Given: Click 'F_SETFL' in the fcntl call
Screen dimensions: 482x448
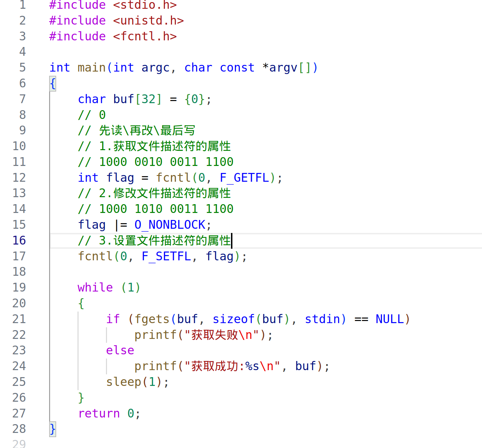Looking at the screenshot, I should 166,256.
